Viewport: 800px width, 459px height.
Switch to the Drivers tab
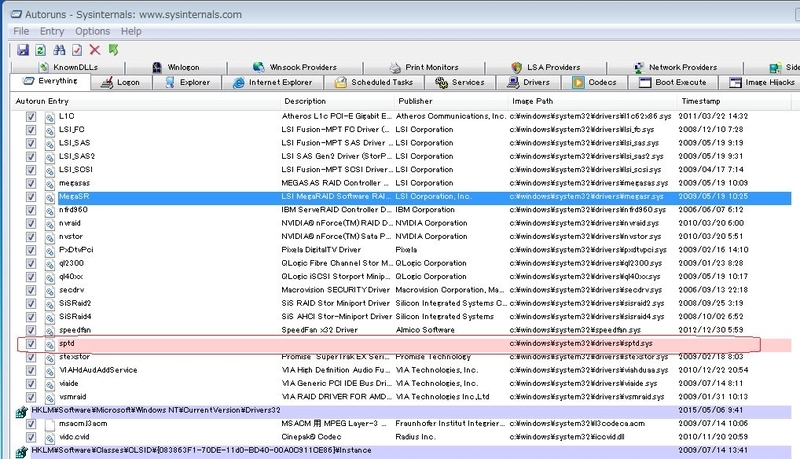tap(529, 82)
